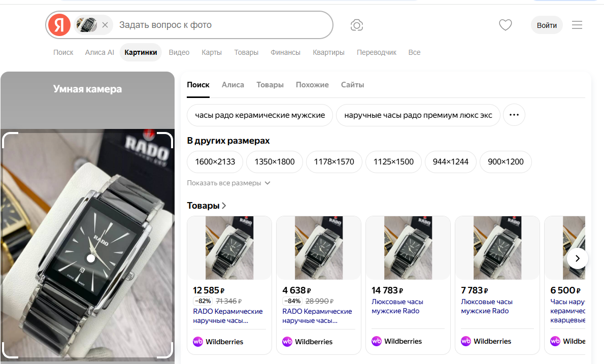Open product image priced 7 783 ₽
The image size is (604, 364).
[497, 248]
